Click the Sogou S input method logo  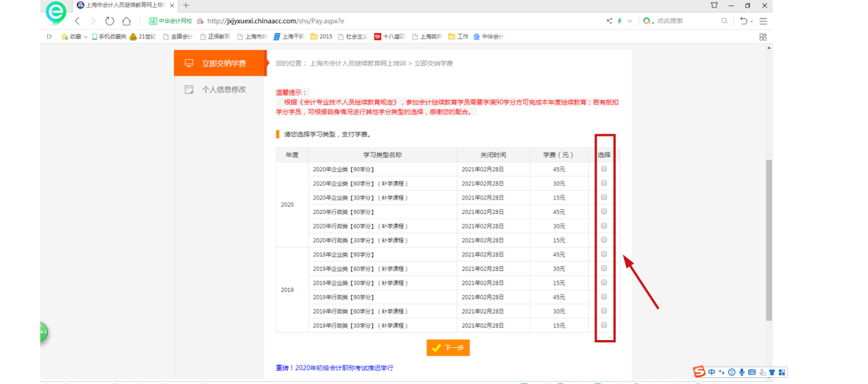pyautogui.click(x=699, y=372)
